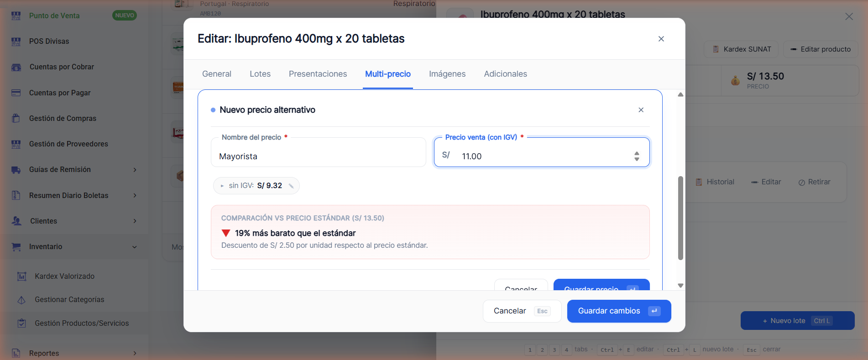Open the Imágenes tab

(x=447, y=74)
